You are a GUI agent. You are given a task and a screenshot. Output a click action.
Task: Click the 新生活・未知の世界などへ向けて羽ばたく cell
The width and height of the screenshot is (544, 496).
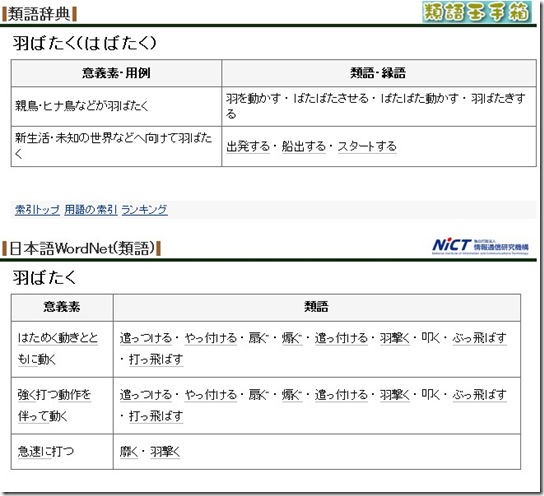click(116, 146)
